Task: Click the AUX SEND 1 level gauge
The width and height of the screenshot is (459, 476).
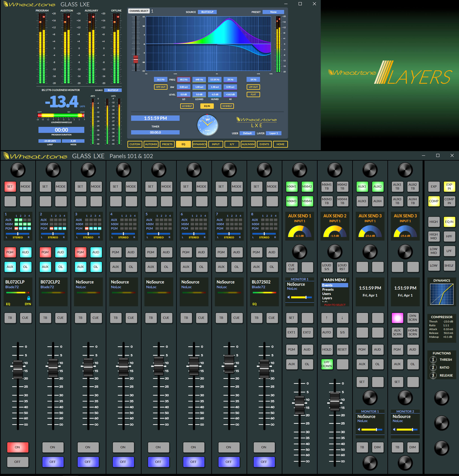Action: coord(300,231)
